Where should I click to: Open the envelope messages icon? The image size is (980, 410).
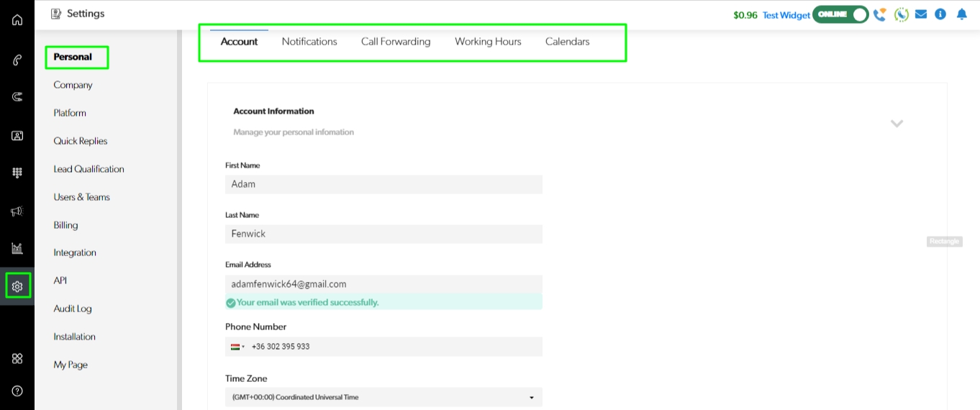tap(921, 14)
